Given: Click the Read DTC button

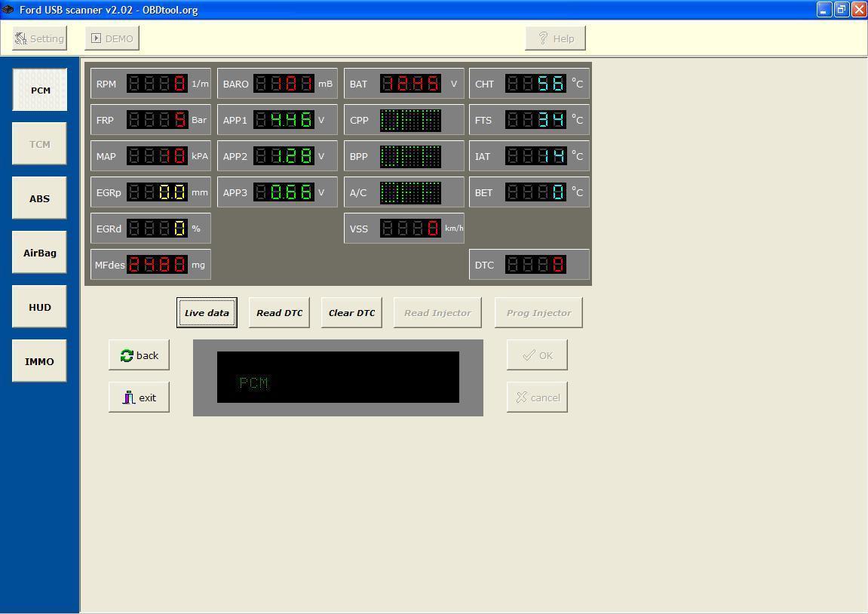Looking at the screenshot, I should pos(280,313).
